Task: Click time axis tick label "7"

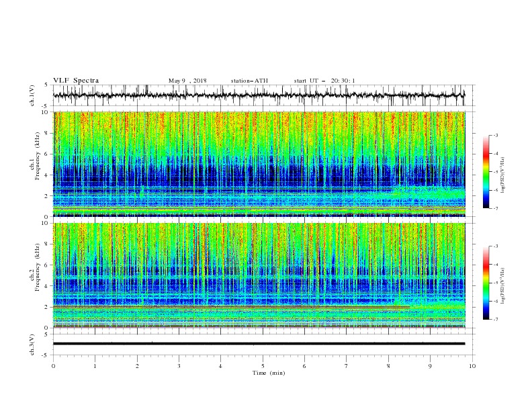Action: 347,366
